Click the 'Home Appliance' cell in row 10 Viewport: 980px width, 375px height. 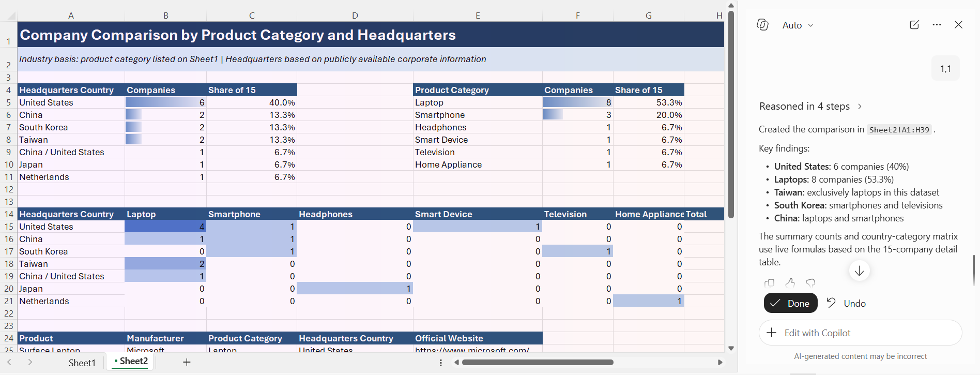coord(478,164)
